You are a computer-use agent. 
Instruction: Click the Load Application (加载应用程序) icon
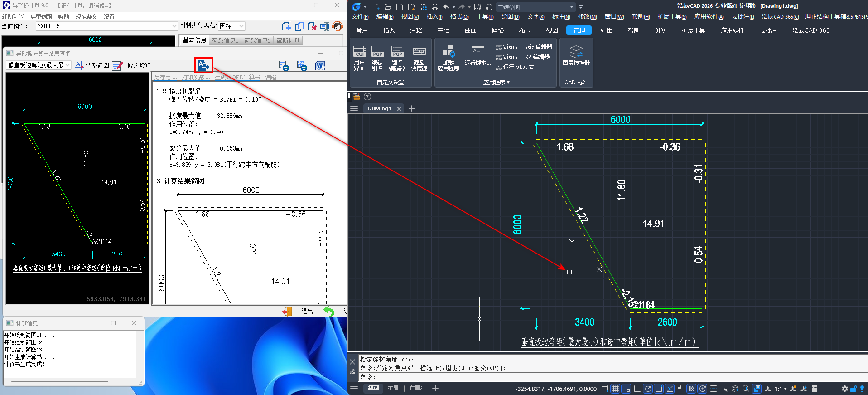[448, 58]
